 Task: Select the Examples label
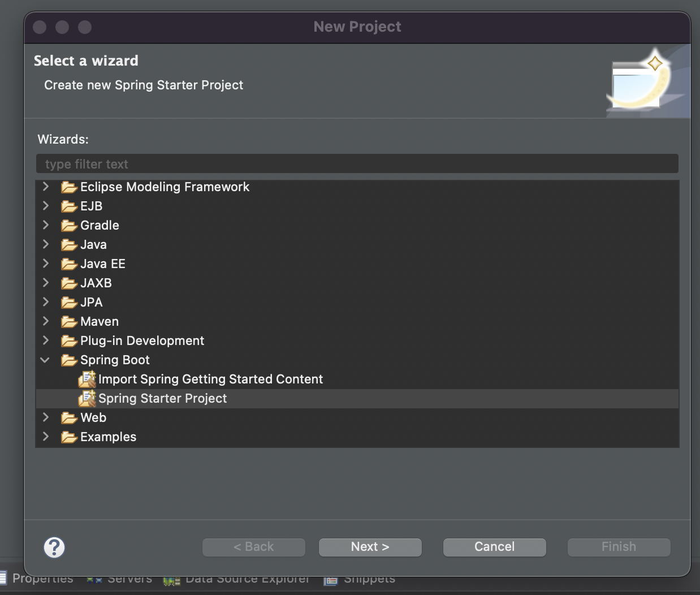click(108, 437)
